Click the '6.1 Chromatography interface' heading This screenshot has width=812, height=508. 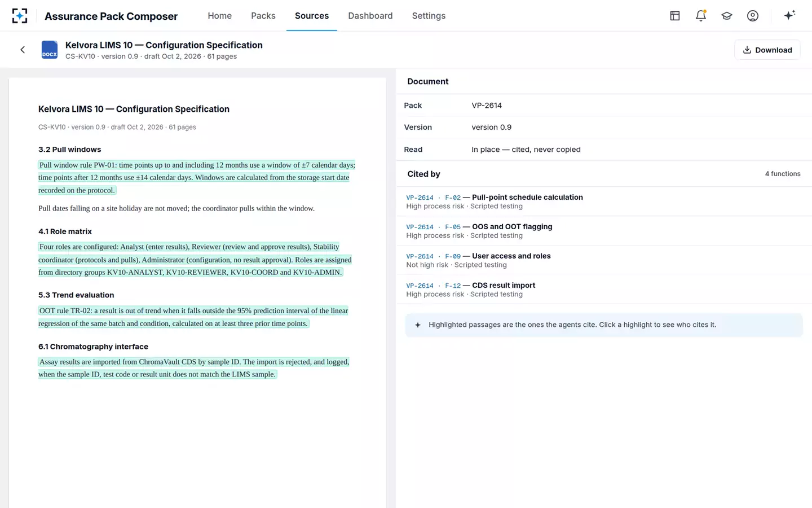click(x=93, y=347)
